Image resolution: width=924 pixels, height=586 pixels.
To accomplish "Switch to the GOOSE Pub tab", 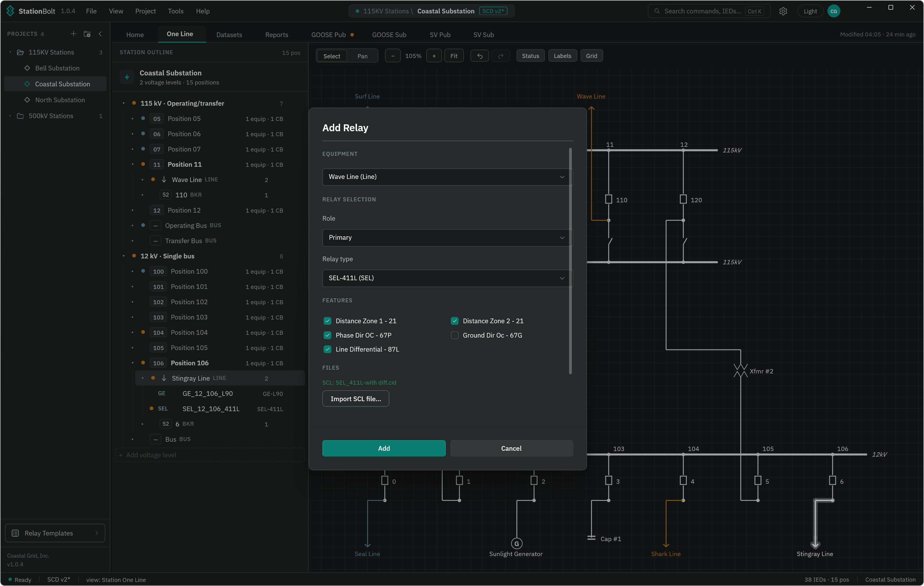I will [332, 35].
